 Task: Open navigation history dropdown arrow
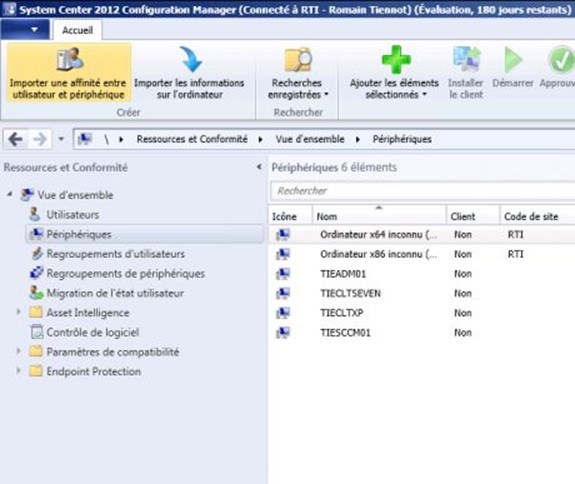coord(61,139)
